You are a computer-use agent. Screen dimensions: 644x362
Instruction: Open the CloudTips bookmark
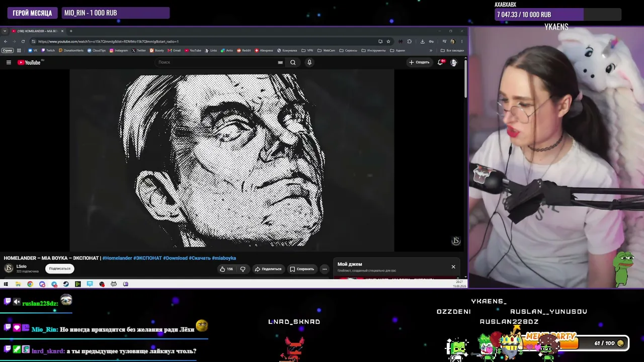pos(97,50)
